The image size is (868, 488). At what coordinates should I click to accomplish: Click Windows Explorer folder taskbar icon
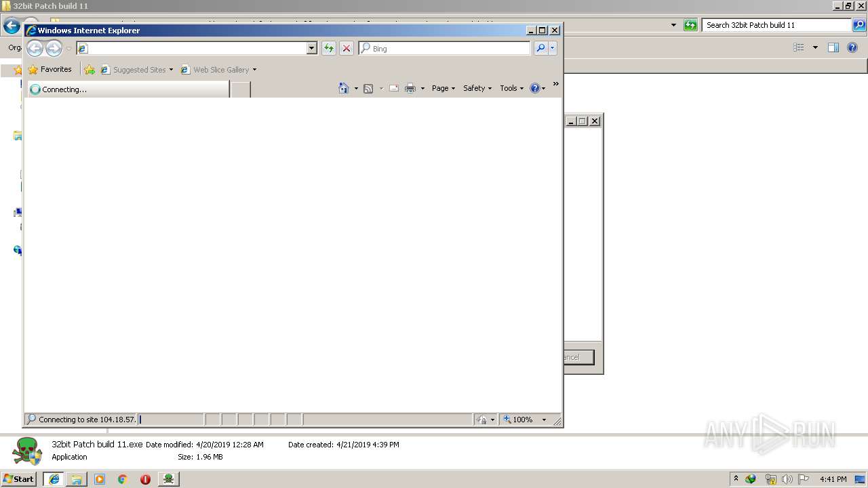(77, 479)
